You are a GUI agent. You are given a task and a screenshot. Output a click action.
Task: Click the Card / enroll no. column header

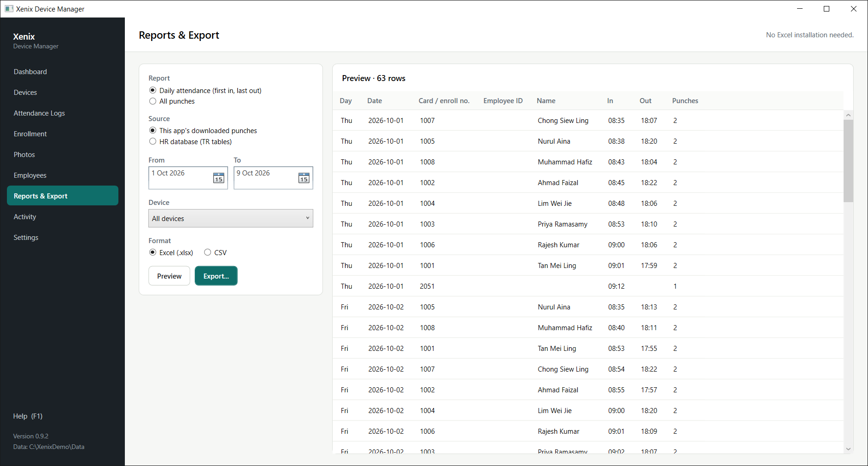pyautogui.click(x=444, y=101)
